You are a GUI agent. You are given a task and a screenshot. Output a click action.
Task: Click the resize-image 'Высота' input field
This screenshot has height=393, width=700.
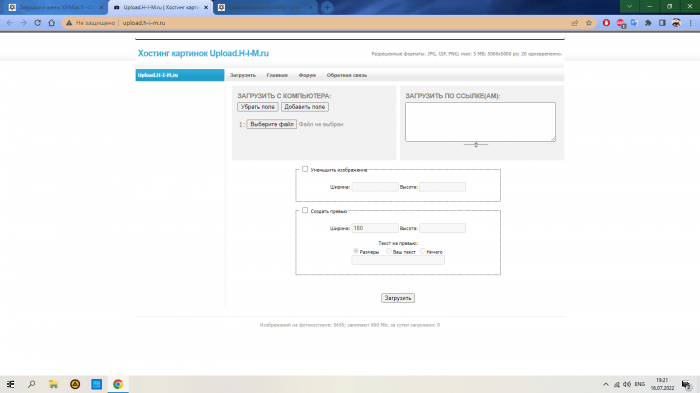(x=442, y=187)
